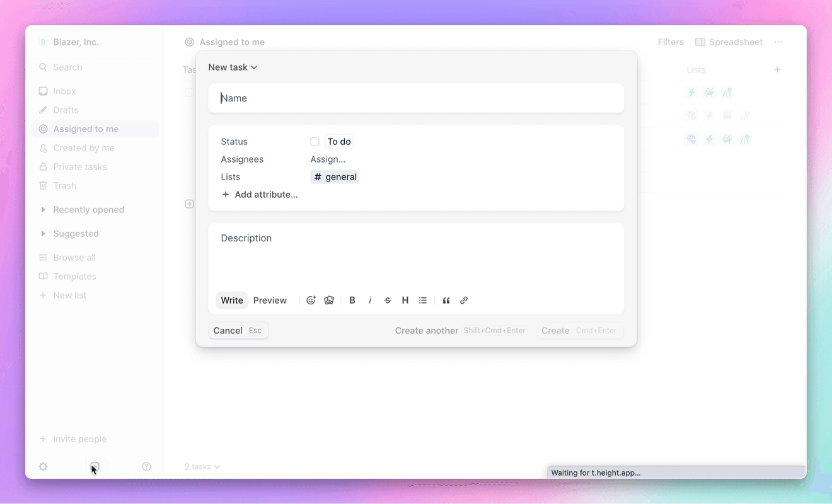Insert a blockquote in the description
832x504 pixels.
tap(446, 300)
